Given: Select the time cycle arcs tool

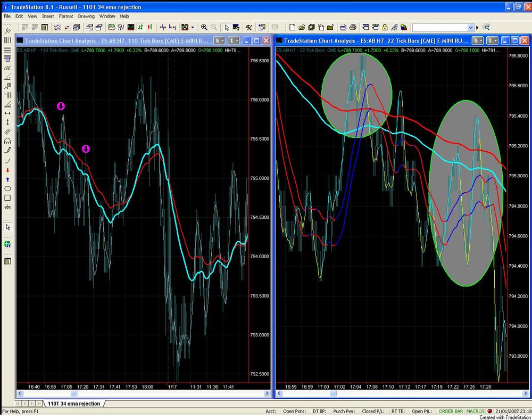Looking at the screenshot, I should point(7,141).
